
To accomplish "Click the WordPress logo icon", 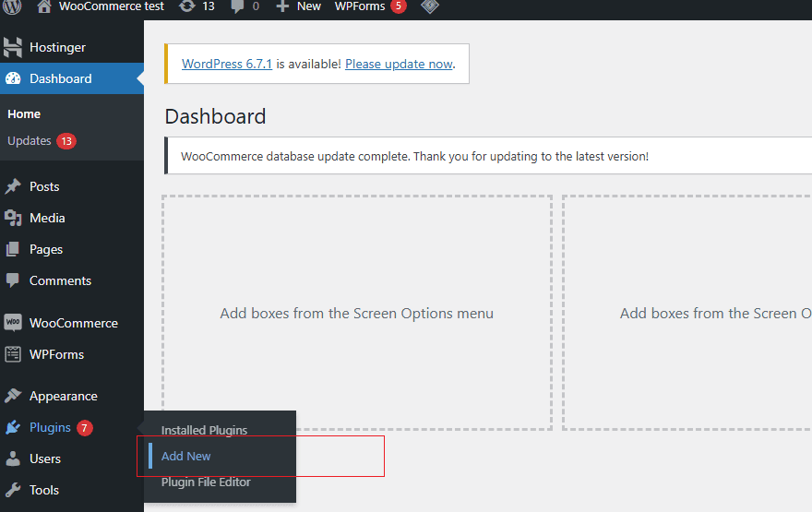I will pos(12,6).
